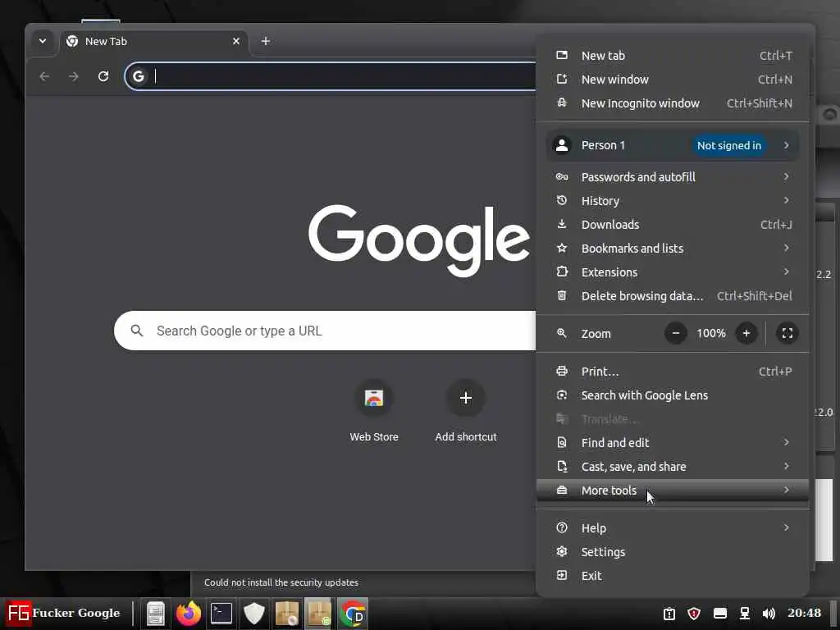Screen dimensions: 840x630
Task: Open Settings from the Chrome menu
Action: pyautogui.click(x=673, y=552)
